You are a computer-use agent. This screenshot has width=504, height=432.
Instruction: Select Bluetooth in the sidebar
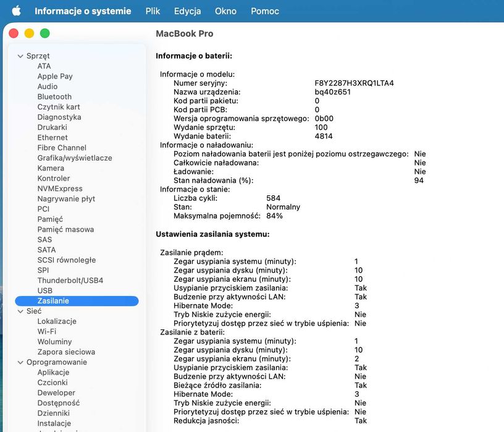[x=54, y=96]
